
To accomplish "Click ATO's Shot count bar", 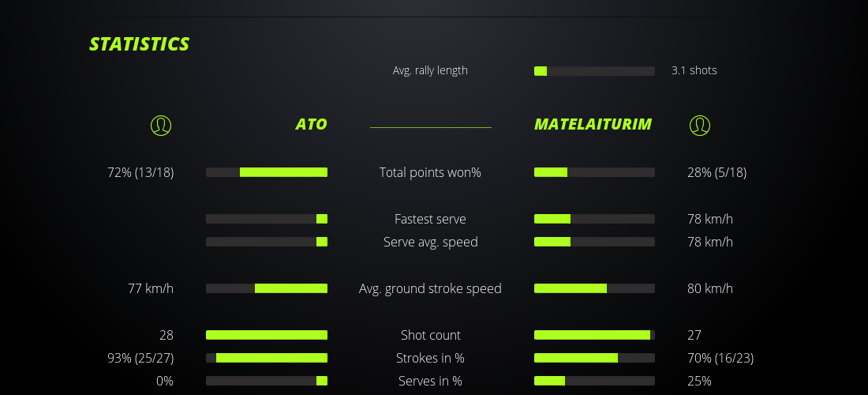I will pos(267,335).
